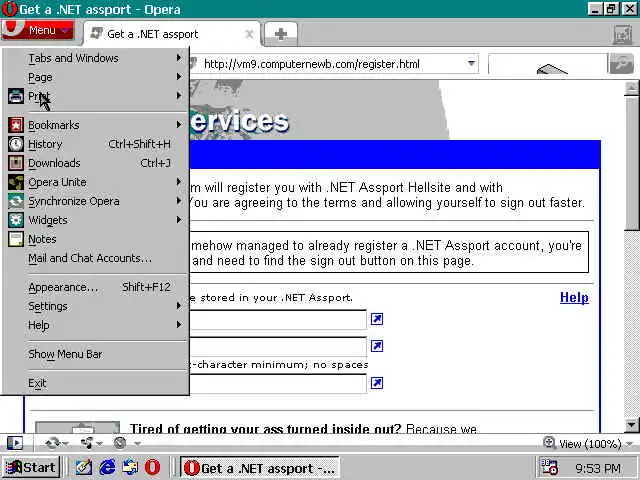This screenshot has width=640, height=480.
Task: Click the Help link on page
Action: (574, 297)
